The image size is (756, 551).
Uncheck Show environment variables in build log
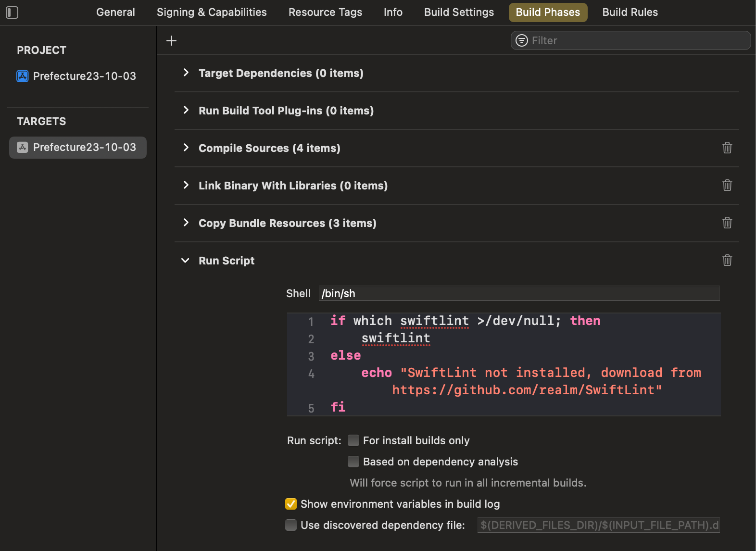[291, 504]
